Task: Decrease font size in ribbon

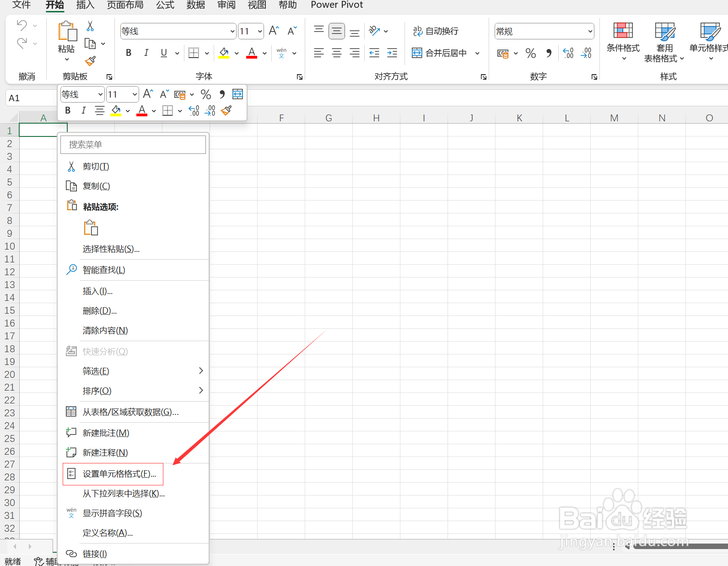Action: 292,31
